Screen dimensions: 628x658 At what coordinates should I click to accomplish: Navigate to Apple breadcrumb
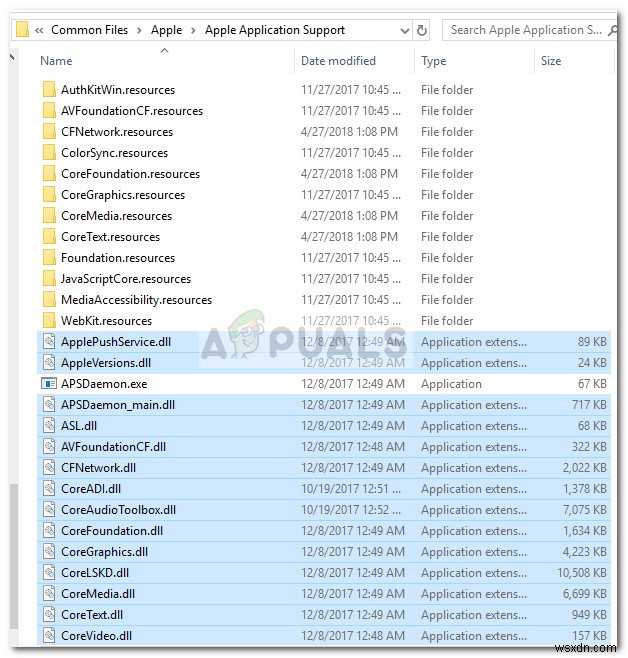[167, 30]
